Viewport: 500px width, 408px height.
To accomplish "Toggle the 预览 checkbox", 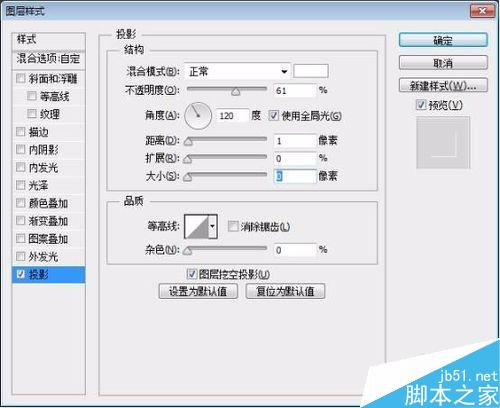I will point(421,105).
